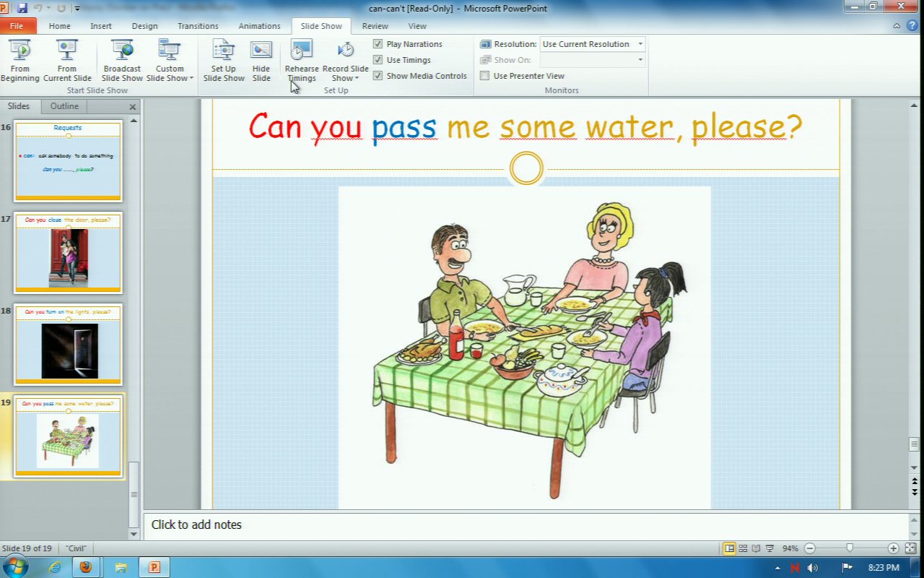Uncheck Play Narrations checkbox

pyautogui.click(x=378, y=44)
